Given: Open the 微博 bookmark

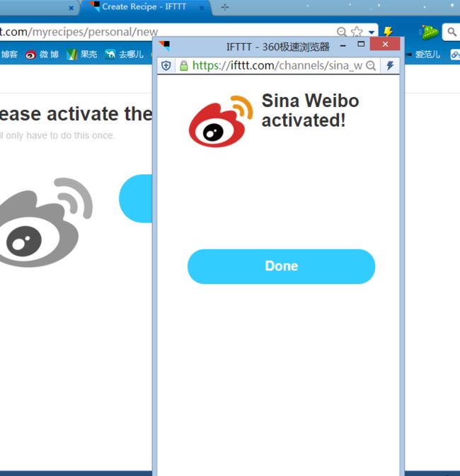Looking at the screenshot, I should pos(42,55).
